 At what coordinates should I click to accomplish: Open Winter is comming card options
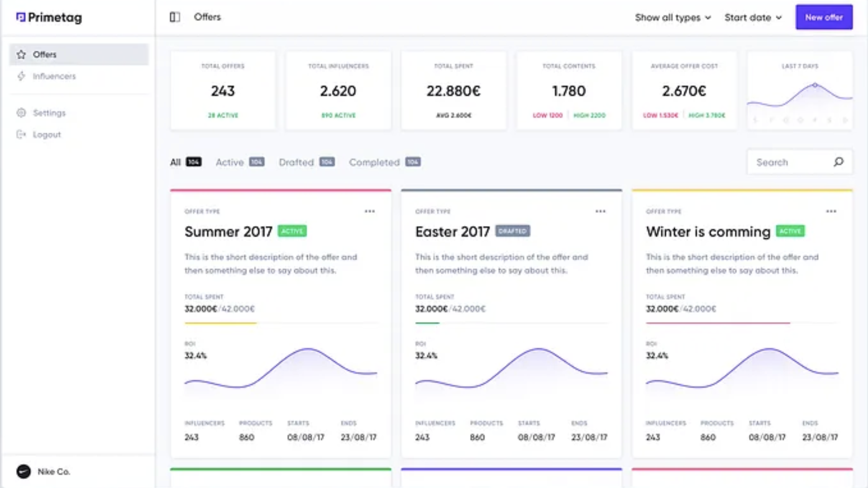point(831,212)
